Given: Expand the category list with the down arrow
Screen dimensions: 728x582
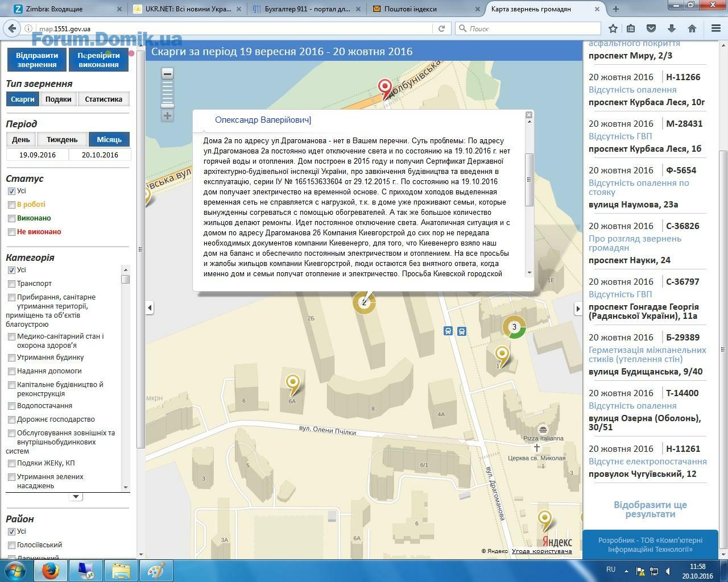Looking at the screenshot, I should pyautogui.click(x=75, y=497).
